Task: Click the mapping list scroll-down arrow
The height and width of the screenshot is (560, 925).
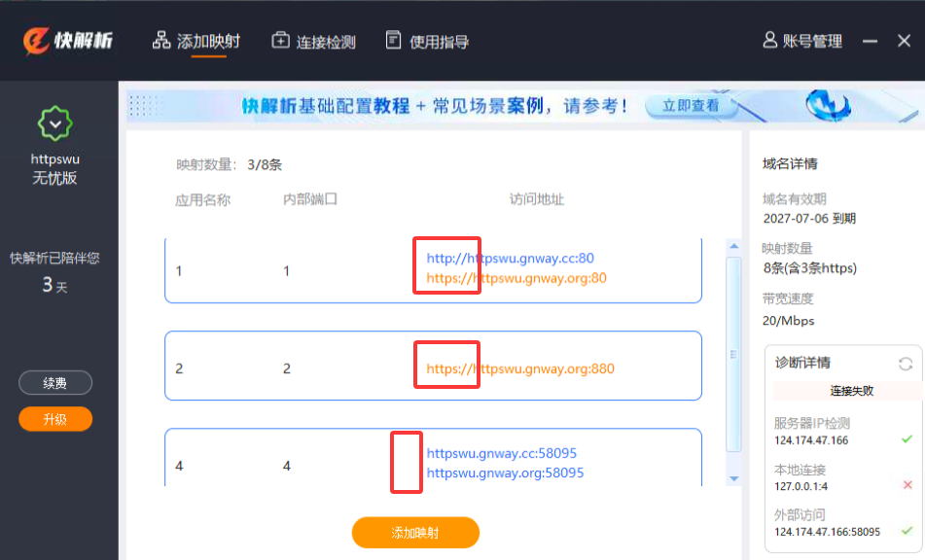Action: click(x=733, y=478)
